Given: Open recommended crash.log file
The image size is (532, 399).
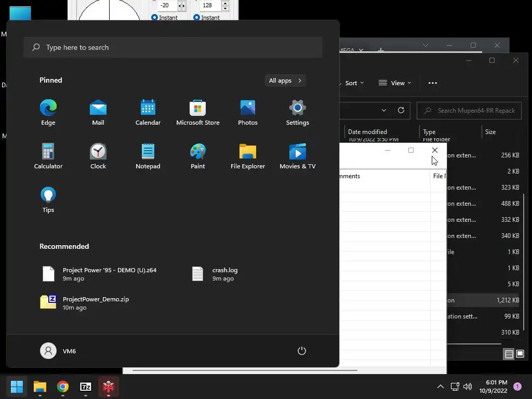Looking at the screenshot, I should 216,274.
